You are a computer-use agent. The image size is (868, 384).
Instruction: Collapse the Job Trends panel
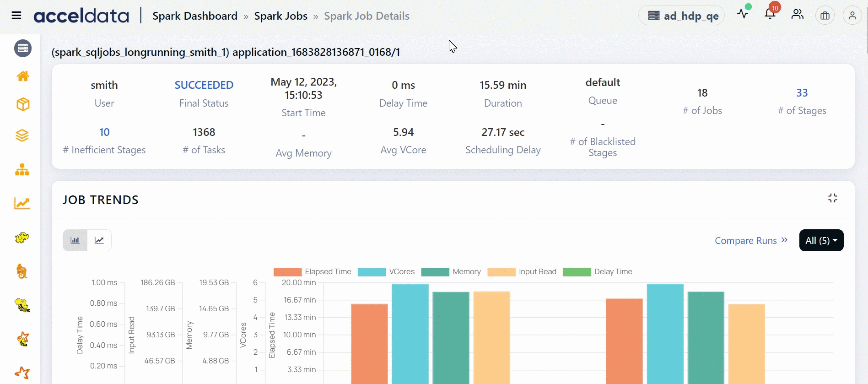pos(832,198)
